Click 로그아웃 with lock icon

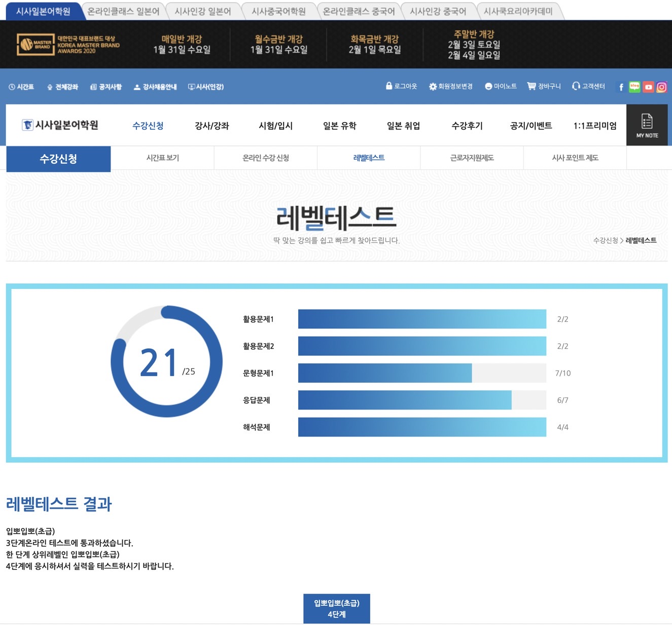[x=401, y=86]
